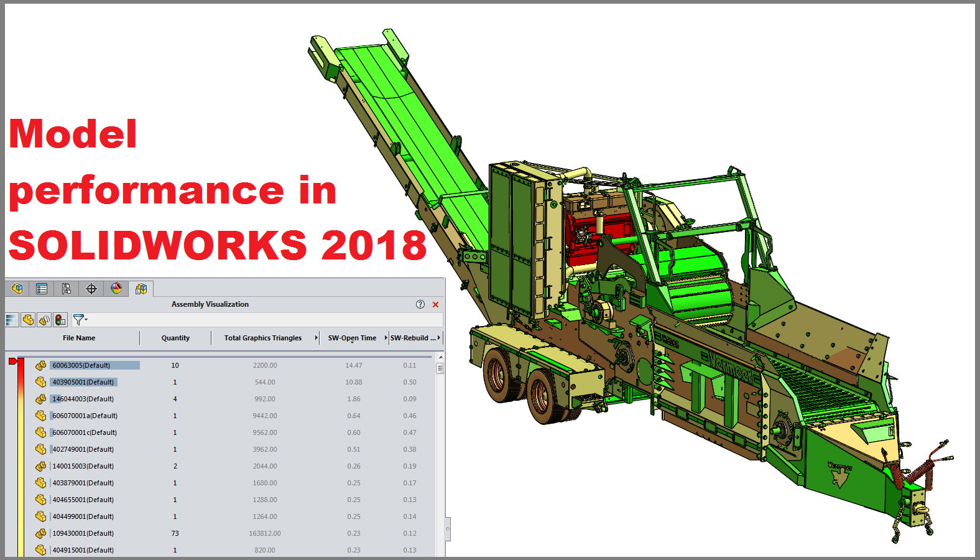The image size is (980, 560).
Task: Click quantity value 73
Action: 175,533
